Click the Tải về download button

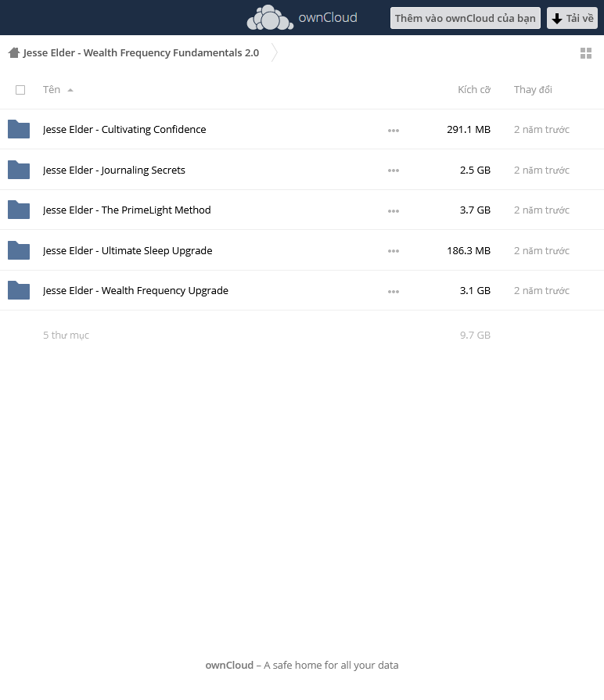click(x=572, y=18)
